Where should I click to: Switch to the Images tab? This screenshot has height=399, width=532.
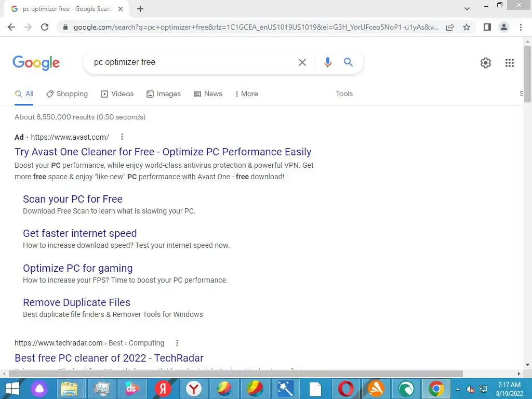[x=164, y=94]
